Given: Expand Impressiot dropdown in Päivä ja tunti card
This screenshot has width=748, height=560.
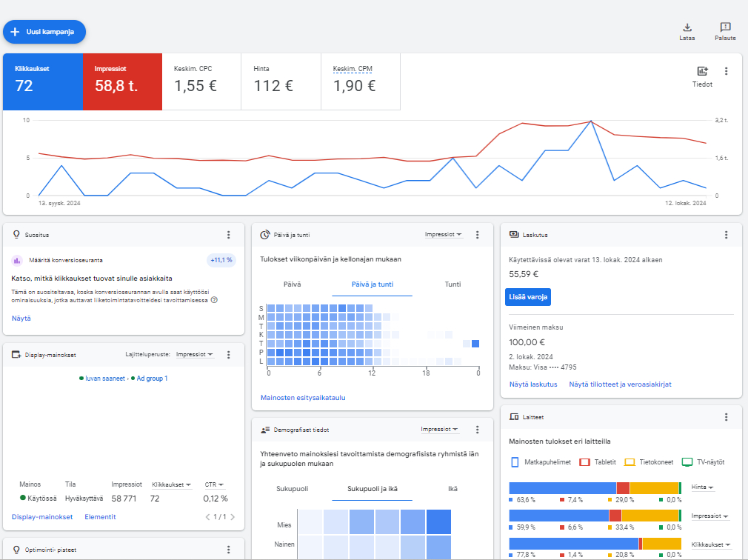Looking at the screenshot, I should click(444, 235).
